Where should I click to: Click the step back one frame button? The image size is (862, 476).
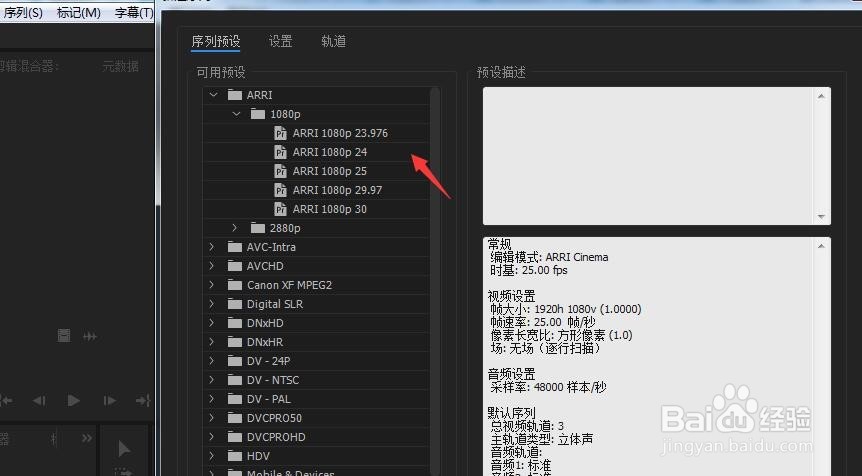(x=39, y=401)
